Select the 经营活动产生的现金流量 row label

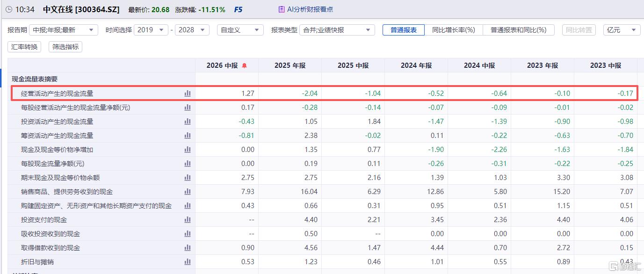(x=57, y=94)
